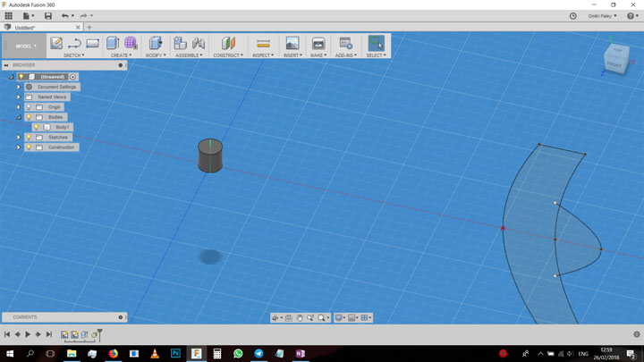Choose the Extrude tool in Create
Image resolution: width=644 pixels, height=362 pixels.
113,43
